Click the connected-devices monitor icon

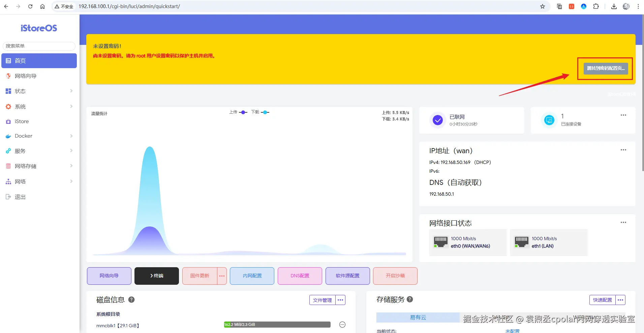(549, 120)
